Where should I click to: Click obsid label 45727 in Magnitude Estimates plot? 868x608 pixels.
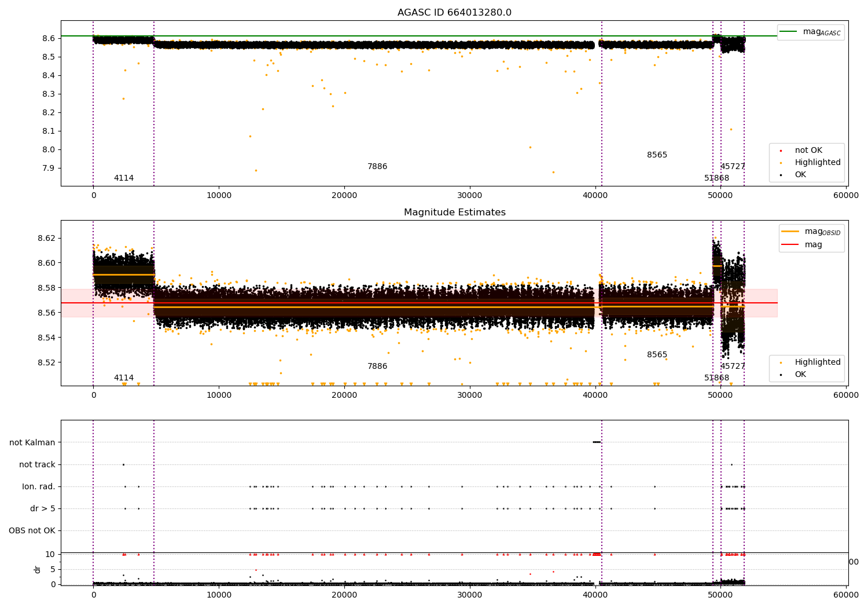(x=733, y=366)
